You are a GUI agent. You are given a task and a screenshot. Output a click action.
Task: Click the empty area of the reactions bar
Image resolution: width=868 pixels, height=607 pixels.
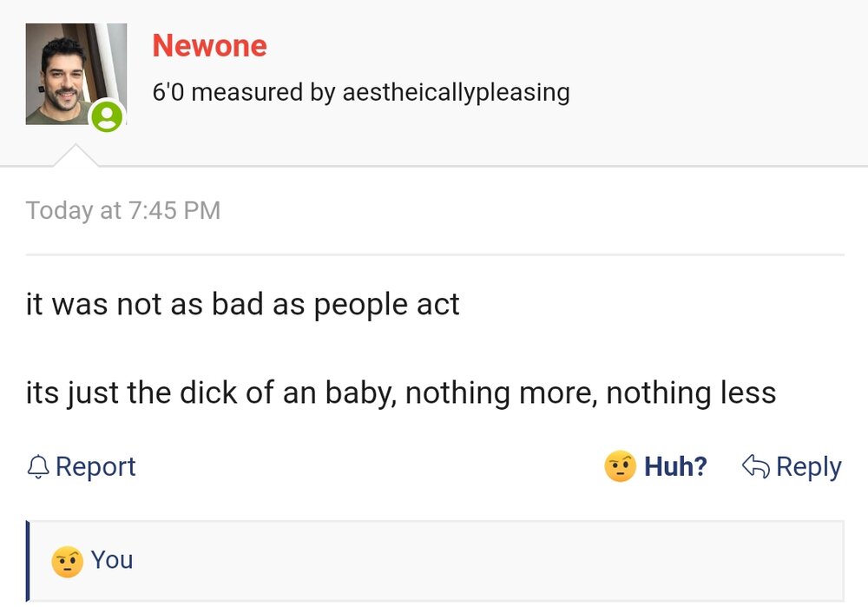[486, 560]
